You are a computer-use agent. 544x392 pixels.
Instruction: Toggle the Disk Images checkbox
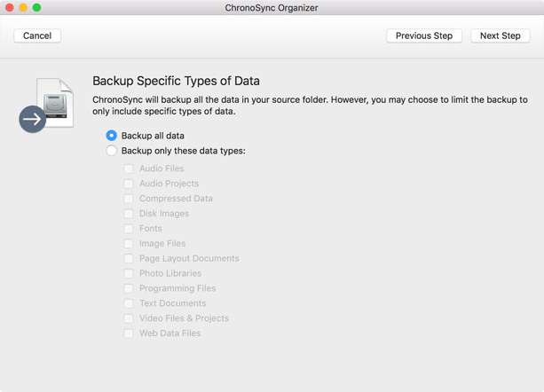click(x=129, y=214)
